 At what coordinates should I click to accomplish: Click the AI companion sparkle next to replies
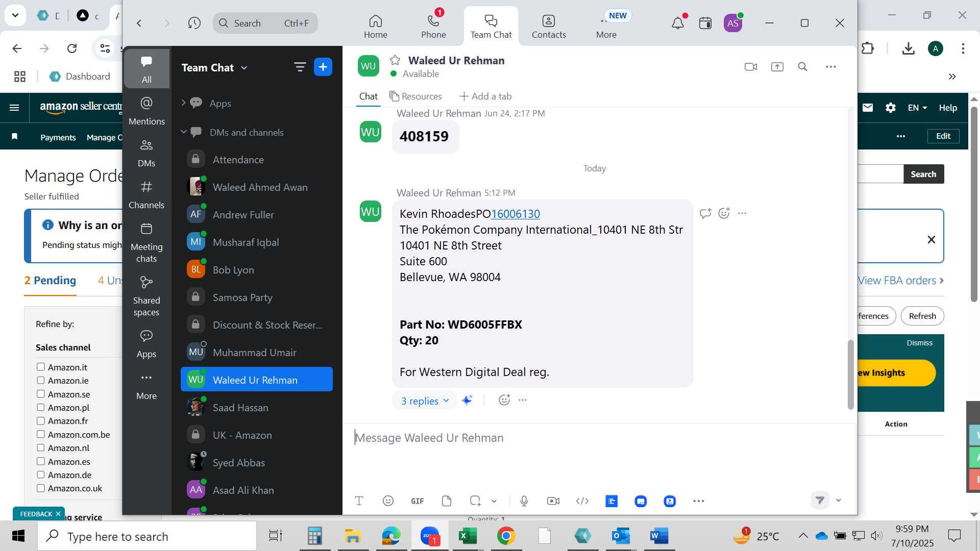467,400
